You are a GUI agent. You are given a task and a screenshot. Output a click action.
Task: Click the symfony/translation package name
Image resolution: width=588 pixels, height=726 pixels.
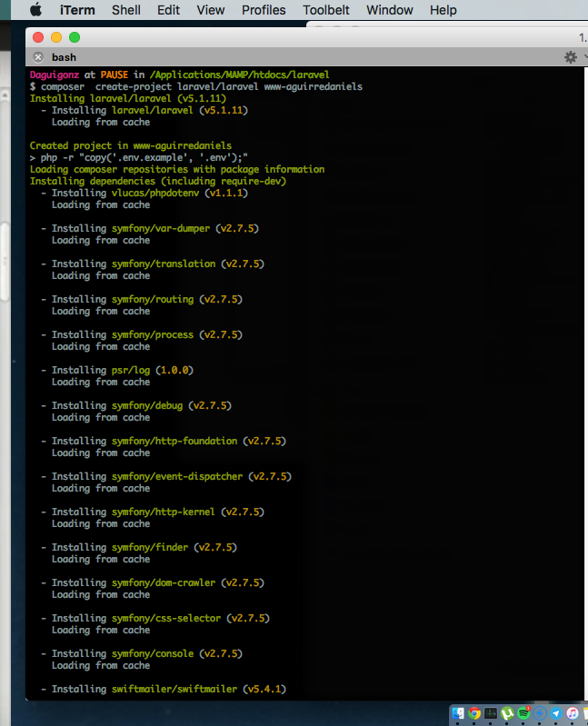point(164,264)
